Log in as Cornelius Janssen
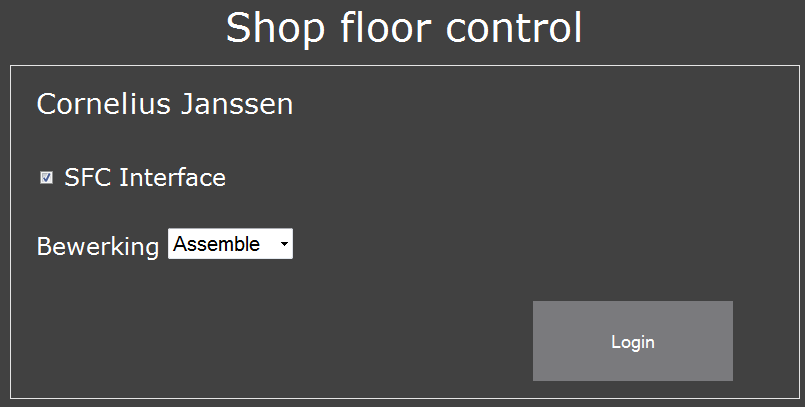 pos(632,341)
